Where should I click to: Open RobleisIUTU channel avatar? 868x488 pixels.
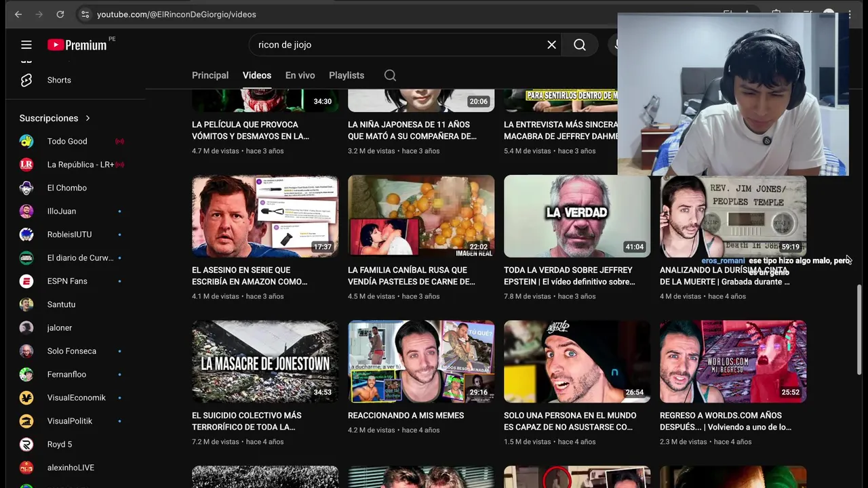(26, 235)
